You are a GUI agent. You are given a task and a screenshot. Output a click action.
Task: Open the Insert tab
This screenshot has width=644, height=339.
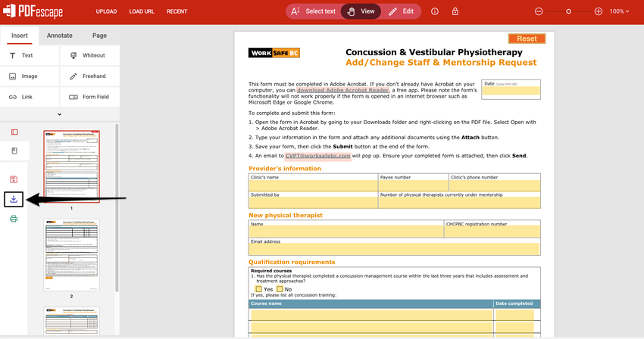click(20, 36)
